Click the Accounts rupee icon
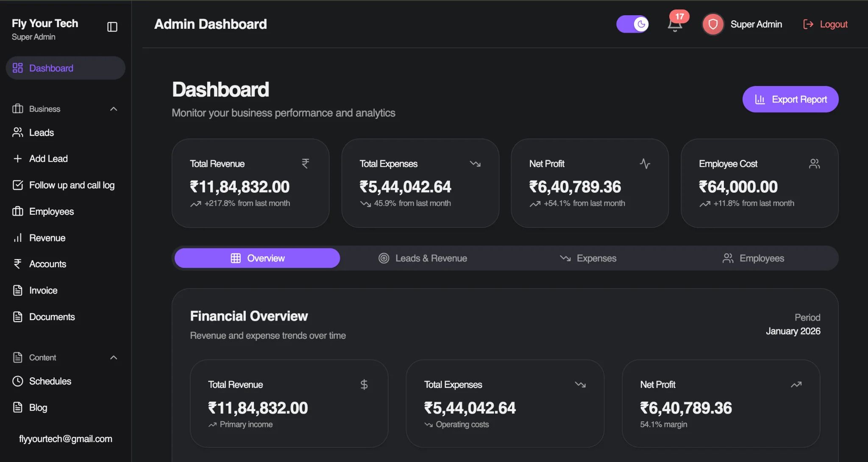Screen dimensions: 868x462 click(17, 264)
